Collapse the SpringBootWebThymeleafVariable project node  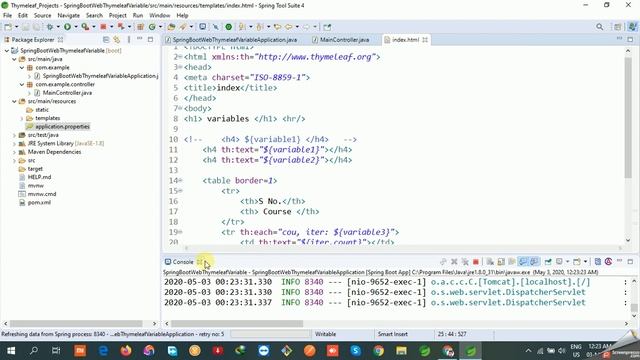(x=7, y=51)
